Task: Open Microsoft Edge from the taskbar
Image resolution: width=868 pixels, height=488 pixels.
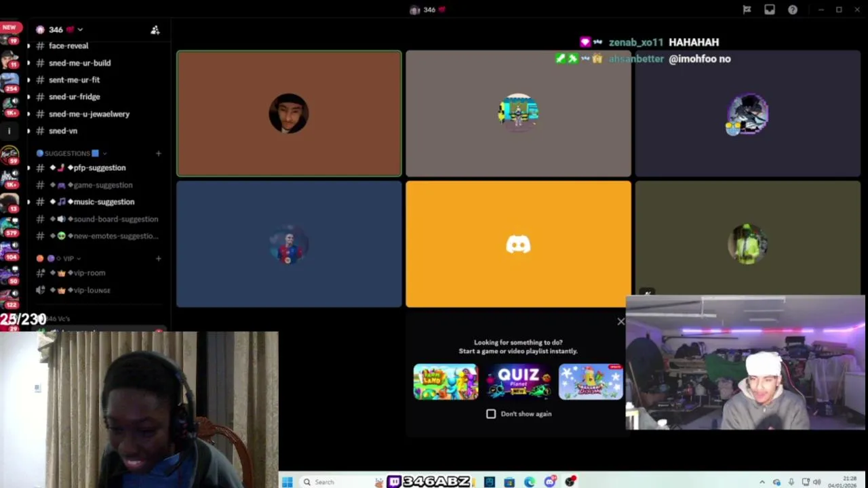Action: [x=530, y=482]
